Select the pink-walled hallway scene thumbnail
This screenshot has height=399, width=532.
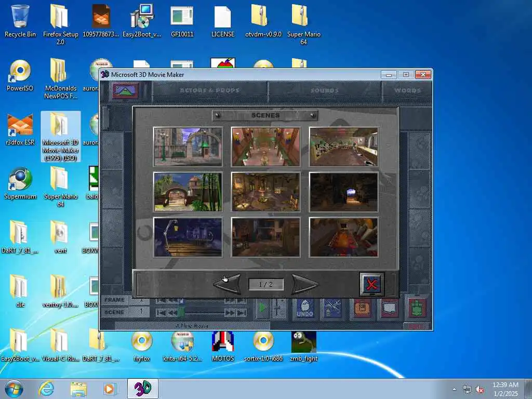tap(265, 147)
